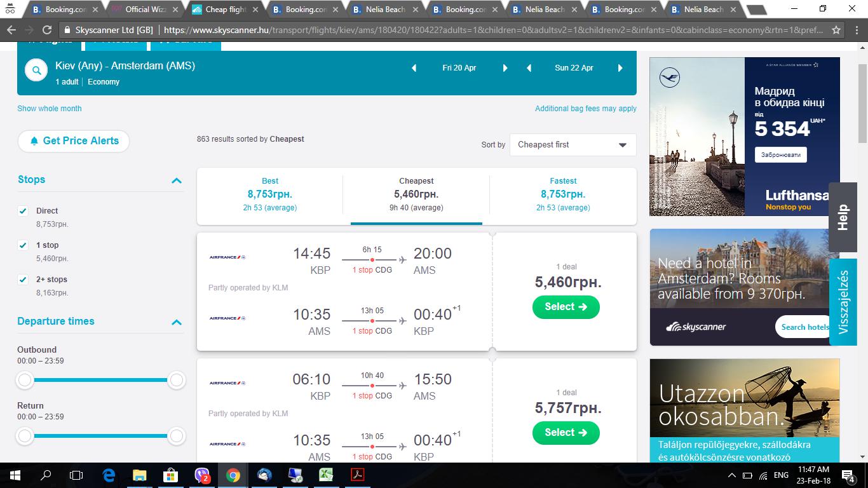Screen dimensions: 868x488
Task: Go to previous return date before Sun 22 Apr
Action: click(x=529, y=68)
